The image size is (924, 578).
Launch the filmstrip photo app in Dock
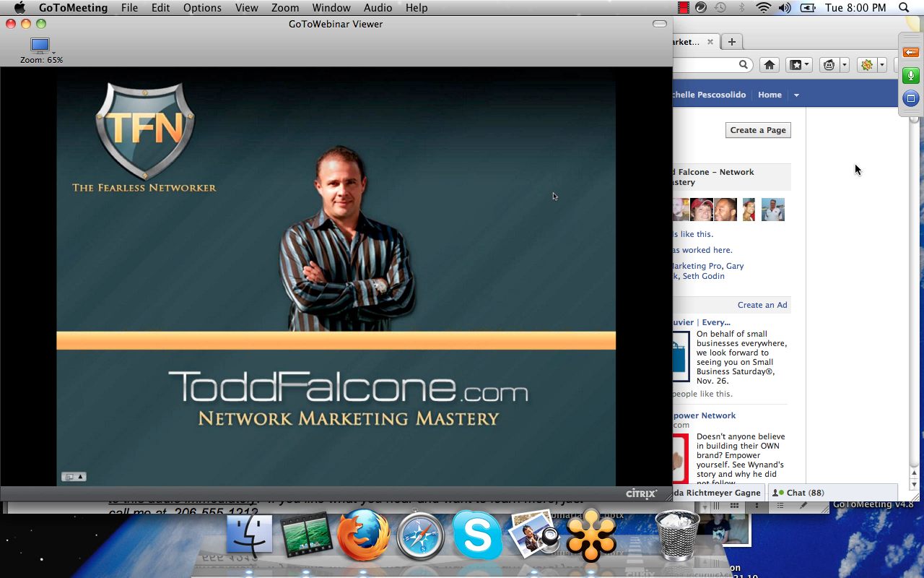point(306,535)
